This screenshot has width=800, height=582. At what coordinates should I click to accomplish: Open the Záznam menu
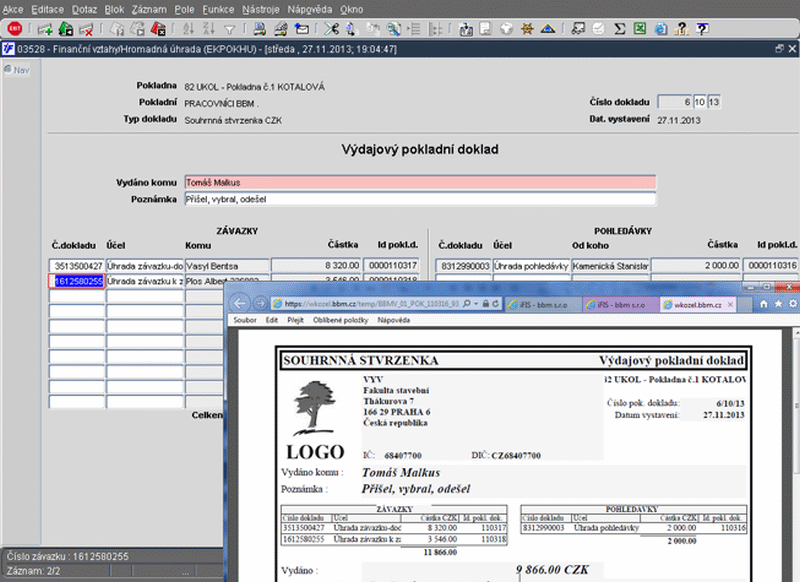[x=148, y=8]
